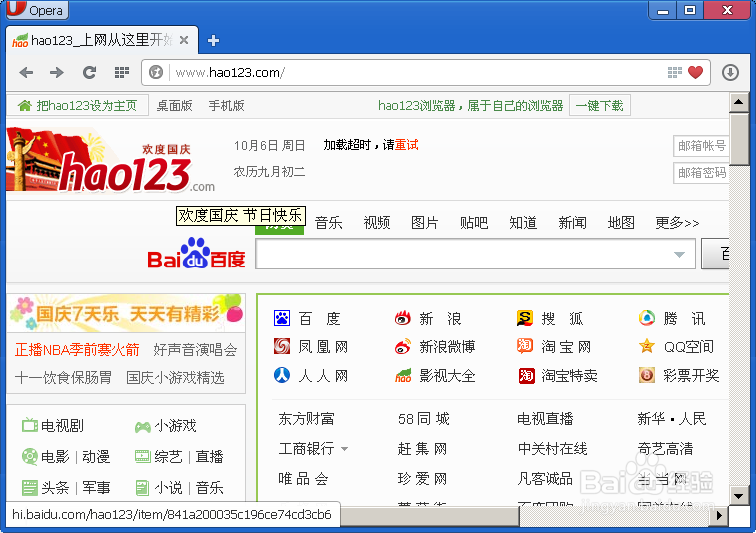Expand the 工商银行 dropdown arrow
This screenshot has width=756, height=533.
344,449
